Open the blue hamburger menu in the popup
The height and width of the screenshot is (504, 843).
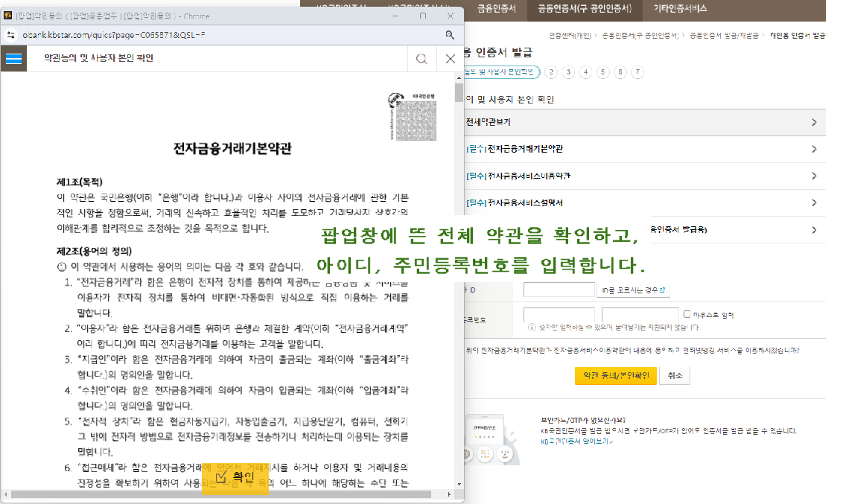pyautogui.click(x=13, y=58)
